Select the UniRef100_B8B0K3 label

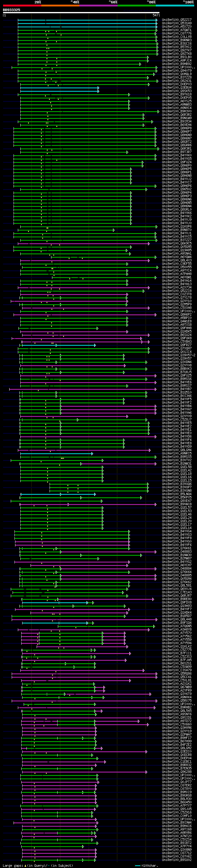pyautogui.click(x=176, y=369)
